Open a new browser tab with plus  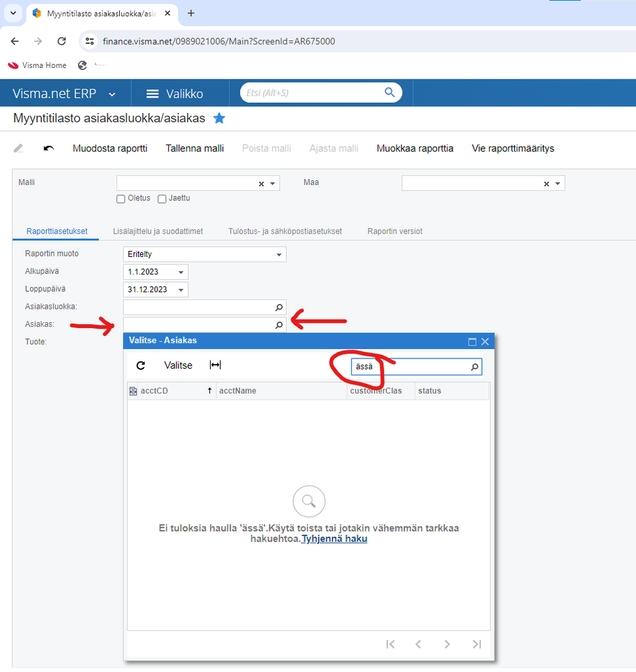191,13
